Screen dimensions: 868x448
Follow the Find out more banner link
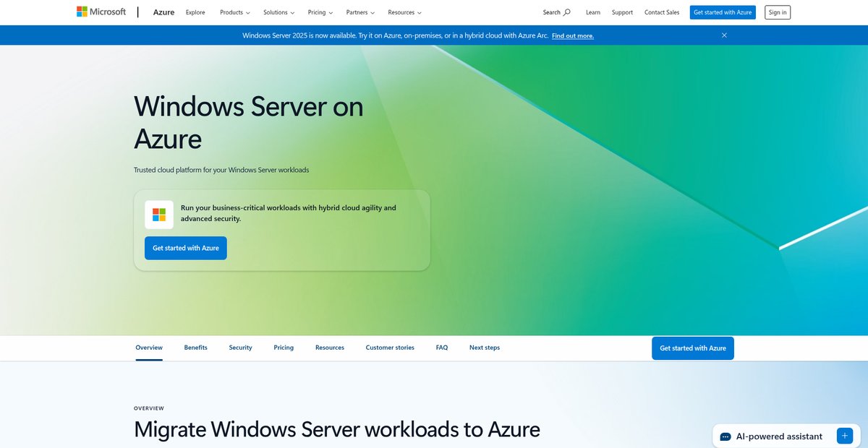573,35
